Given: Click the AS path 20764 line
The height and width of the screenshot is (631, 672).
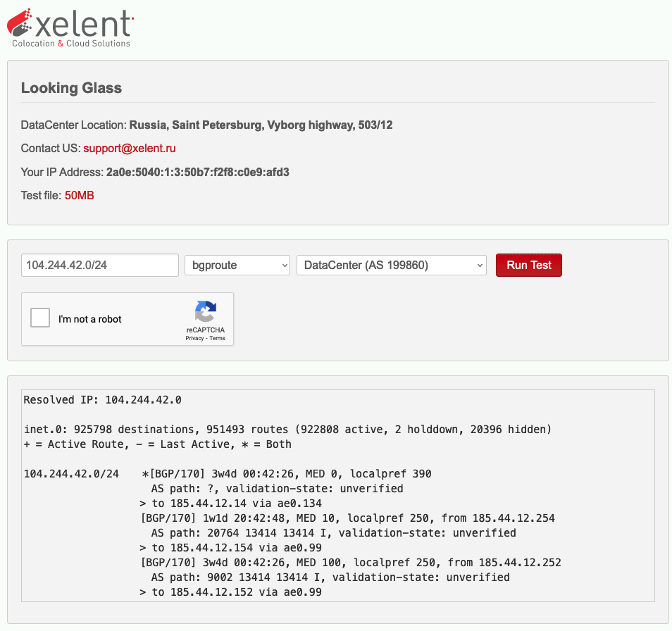Looking at the screenshot, I should (x=333, y=533).
